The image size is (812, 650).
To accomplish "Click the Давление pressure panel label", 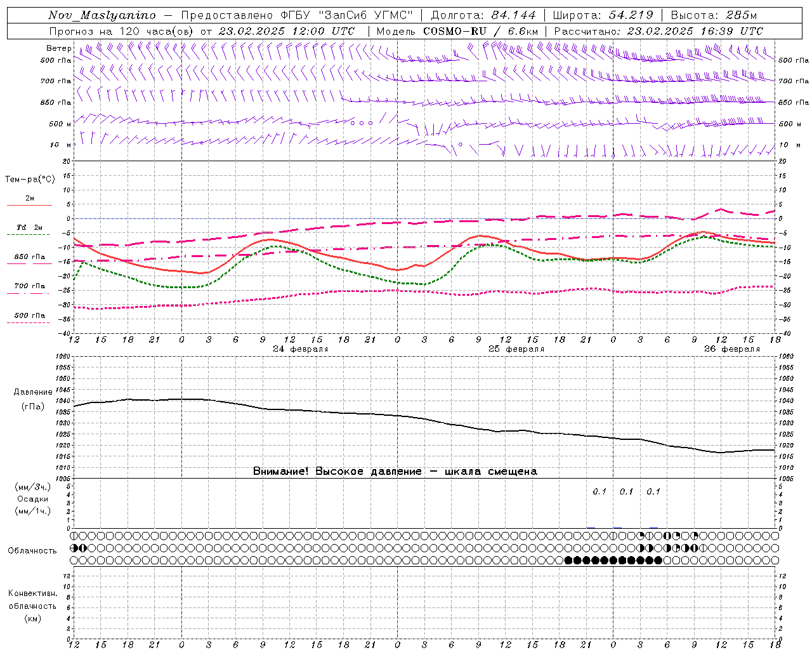I will (33, 392).
